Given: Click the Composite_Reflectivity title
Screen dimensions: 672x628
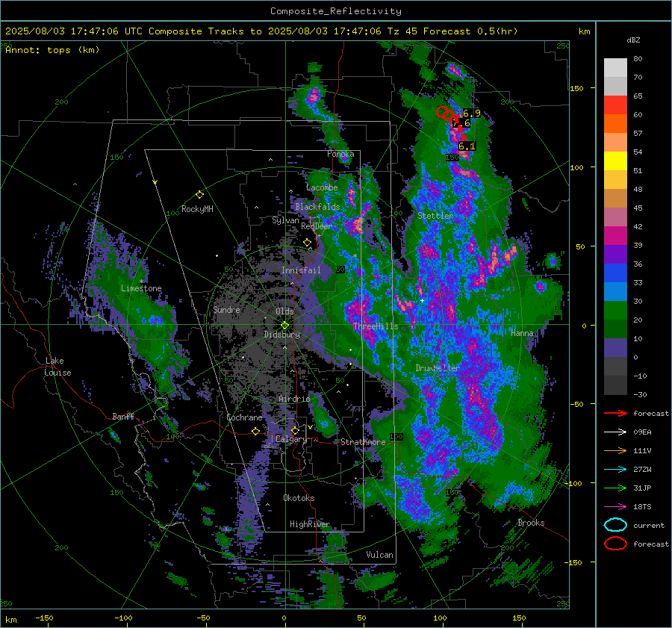Looking at the screenshot, I should pyautogui.click(x=336, y=11).
